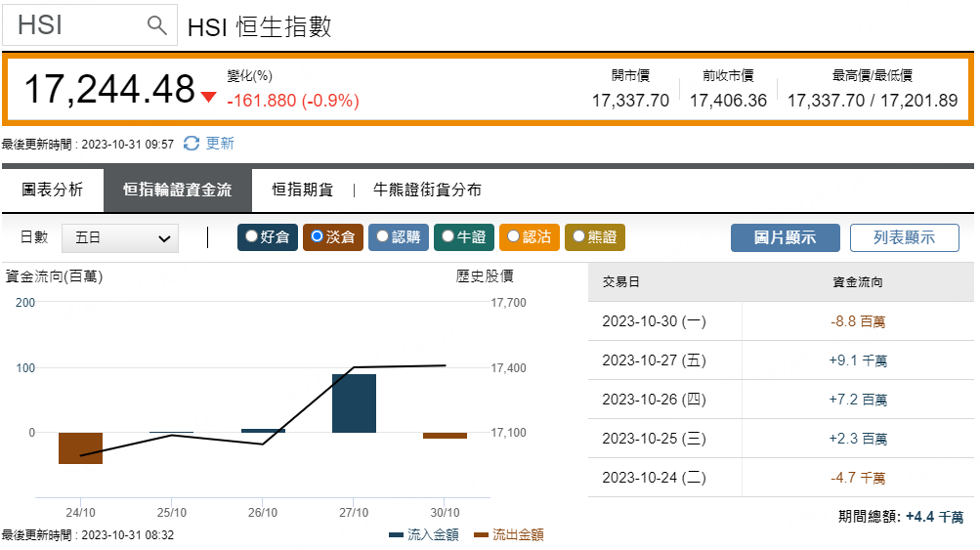Click the 圖片顯示 button

pos(785,237)
